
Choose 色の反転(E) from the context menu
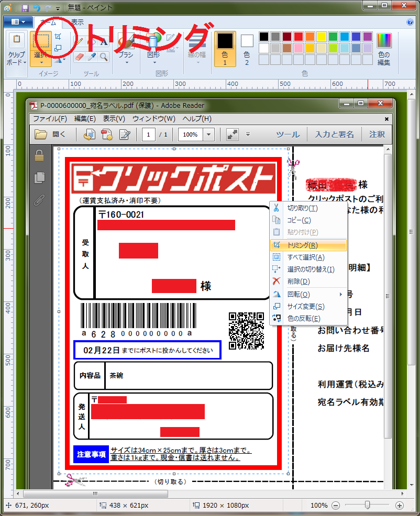click(308, 319)
